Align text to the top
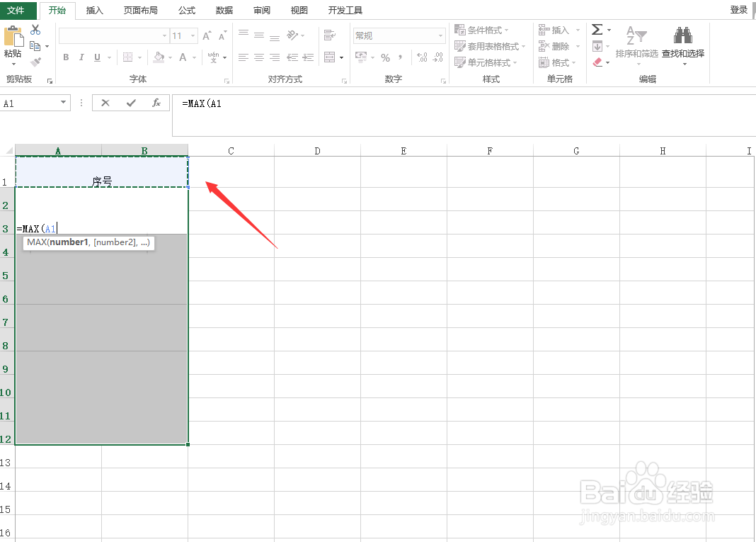 [244, 34]
